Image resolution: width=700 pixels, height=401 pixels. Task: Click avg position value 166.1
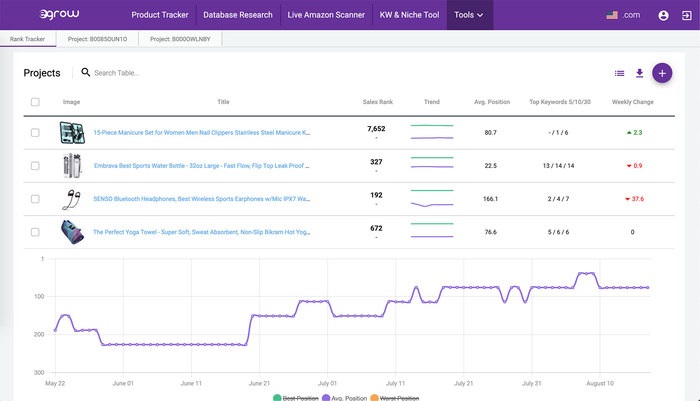tap(490, 199)
